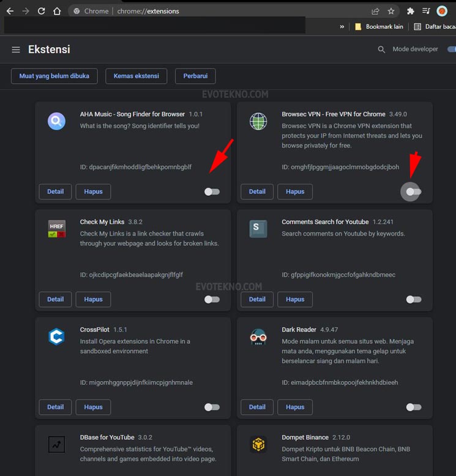This screenshot has width=456, height=476.
Task: Open the media control playlist icon
Action: pos(426,11)
